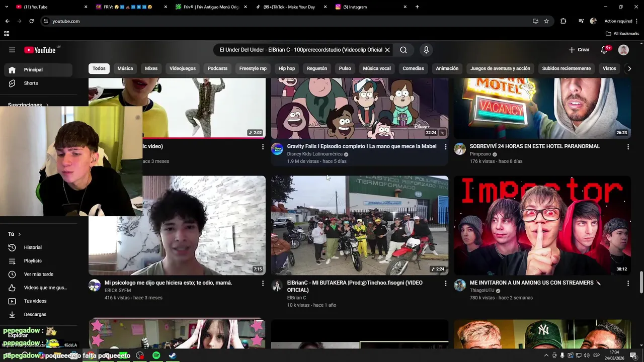Viewport: 644px width, 362px height.
Task: Select the Hip hop chip
Action: point(287,68)
